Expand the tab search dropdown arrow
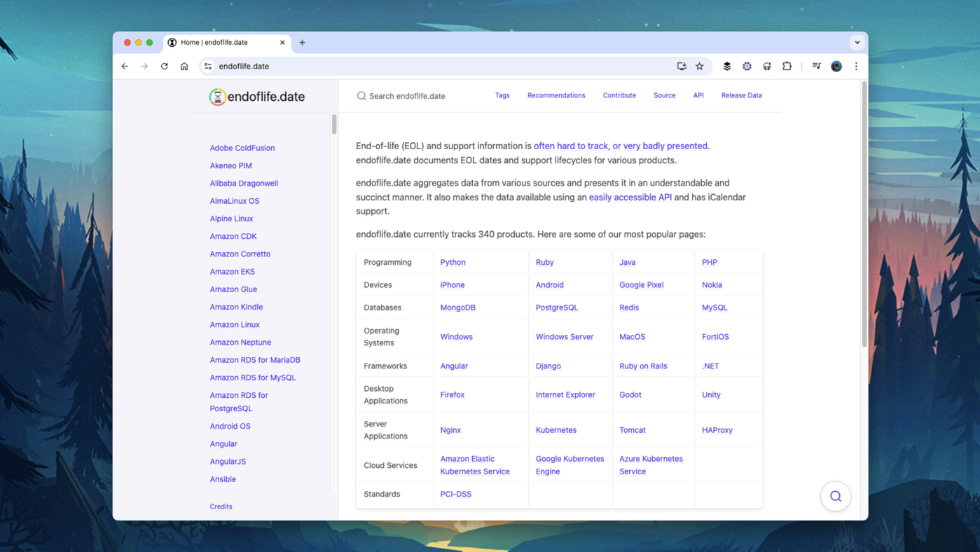 pos(857,42)
